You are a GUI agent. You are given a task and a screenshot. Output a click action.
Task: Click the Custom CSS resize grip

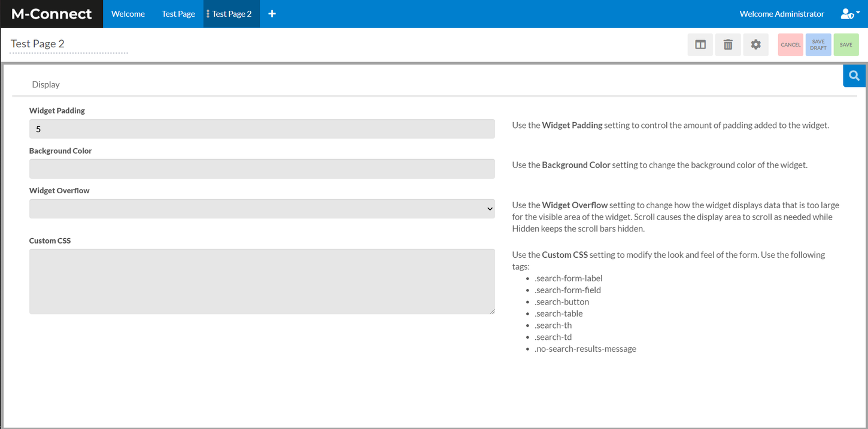click(x=492, y=310)
